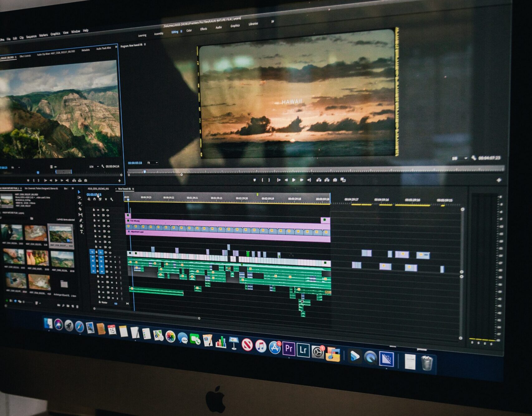Screen dimensions: 532x416
Task: Pick the Hand tool in the tools panel
Action: coord(81,226)
